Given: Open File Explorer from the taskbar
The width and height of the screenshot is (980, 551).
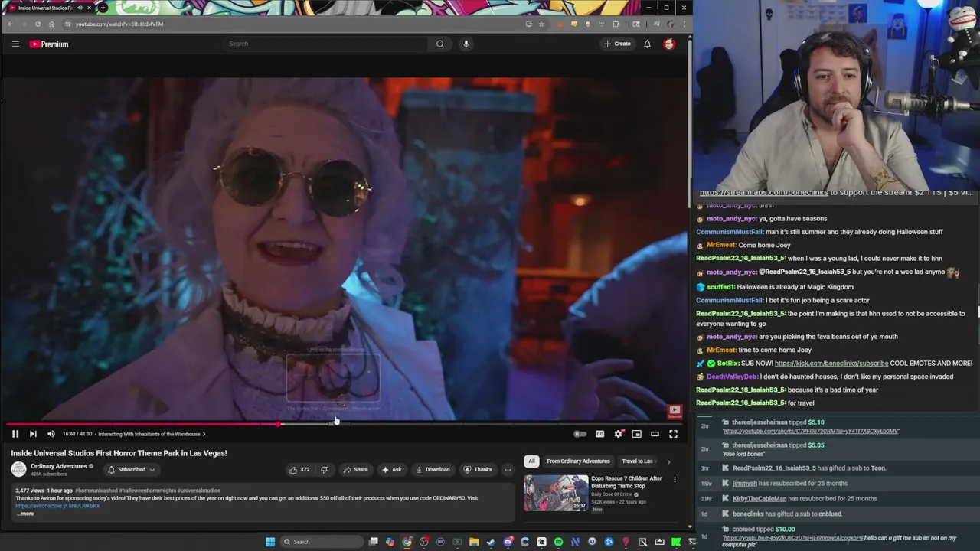Looking at the screenshot, I should point(474,542).
